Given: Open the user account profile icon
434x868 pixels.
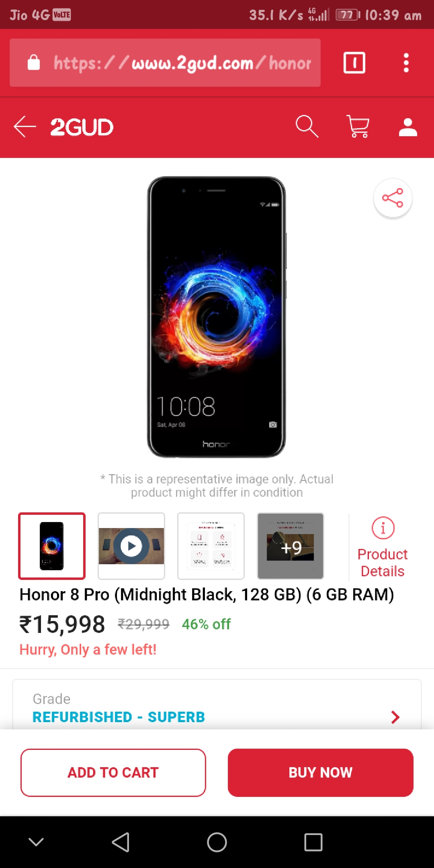Looking at the screenshot, I should point(408,127).
